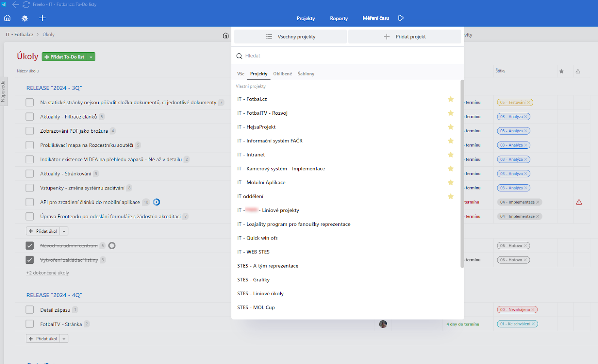Check the Aktuality - Filtrace článků task
Viewport: 598px width, 364px height.
click(x=30, y=117)
